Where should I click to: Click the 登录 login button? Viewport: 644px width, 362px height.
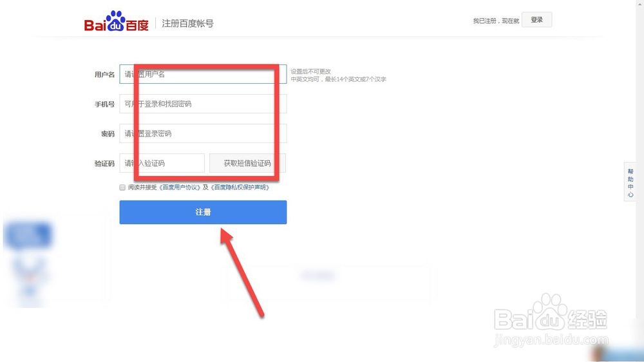pyautogui.click(x=536, y=20)
